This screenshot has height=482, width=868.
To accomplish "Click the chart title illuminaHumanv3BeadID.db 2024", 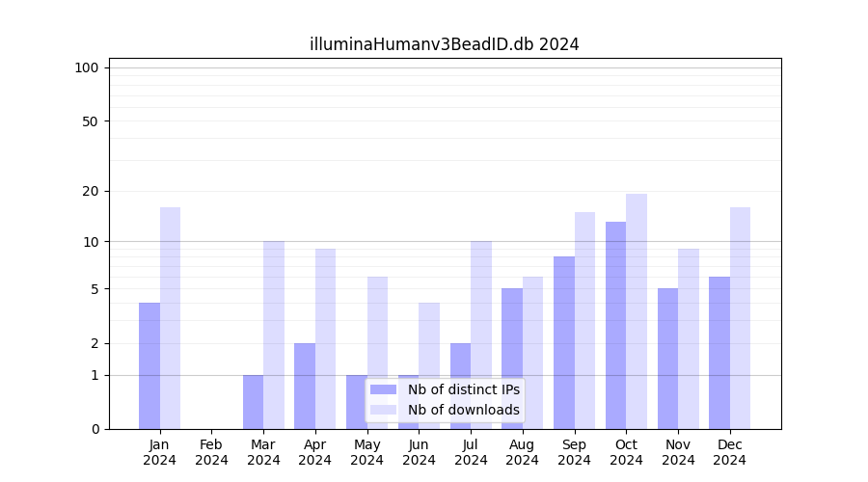I will [x=444, y=44].
